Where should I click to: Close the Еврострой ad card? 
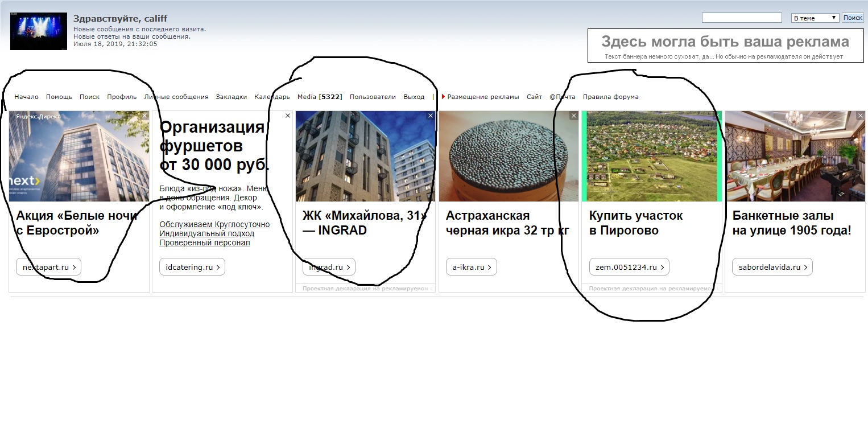tap(144, 116)
